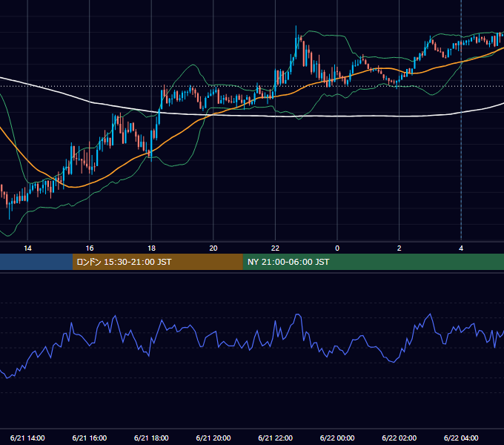This screenshot has height=445, width=504.
Task: Click the 6/21 18:00 time label
Action: pyautogui.click(x=151, y=438)
